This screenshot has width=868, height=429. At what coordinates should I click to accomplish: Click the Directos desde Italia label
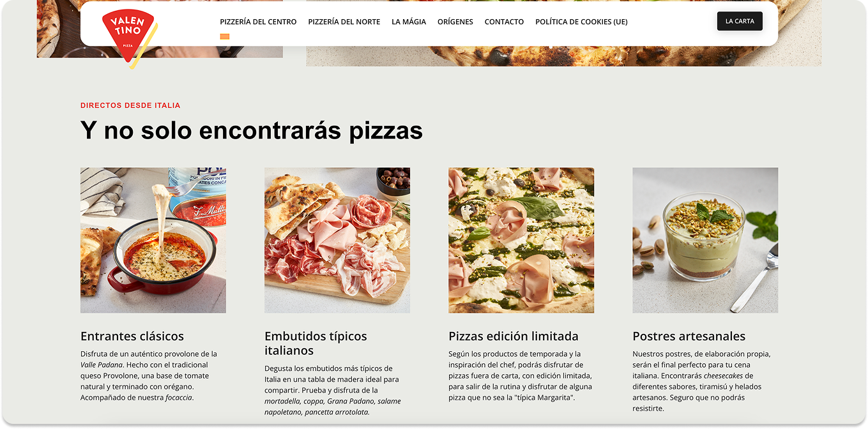pyautogui.click(x=130, y=105)
